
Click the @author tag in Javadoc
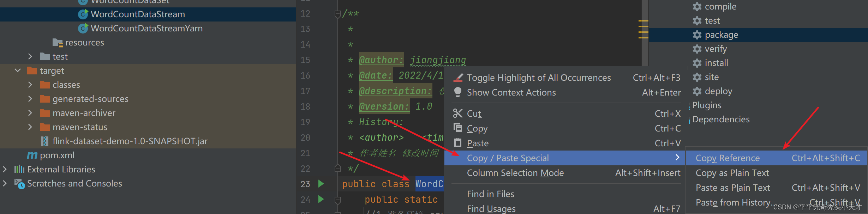tap(381, 60)
